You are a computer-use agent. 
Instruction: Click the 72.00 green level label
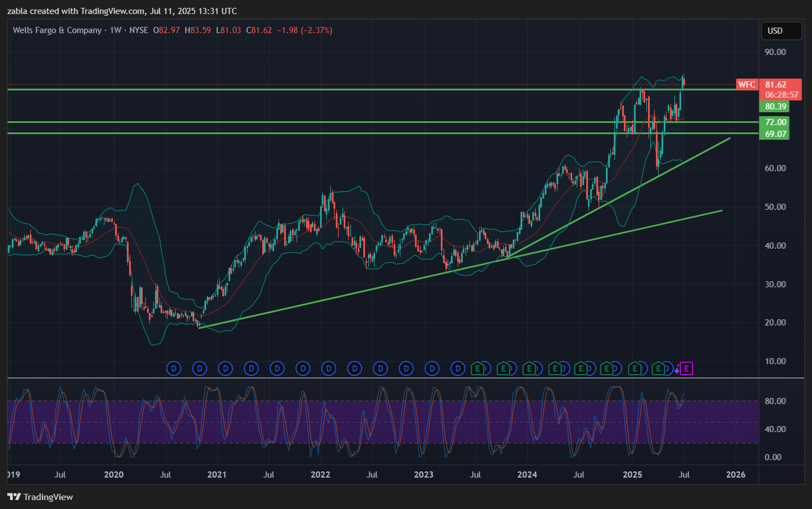(774, 122)
